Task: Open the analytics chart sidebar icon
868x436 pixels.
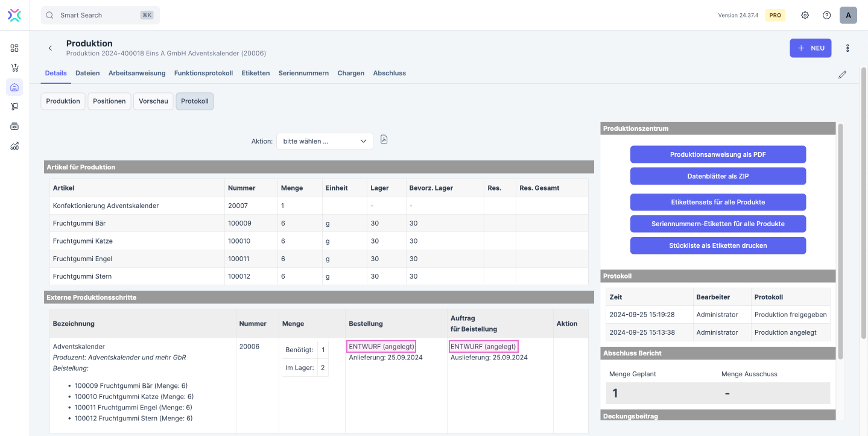Action: [14, 145]
